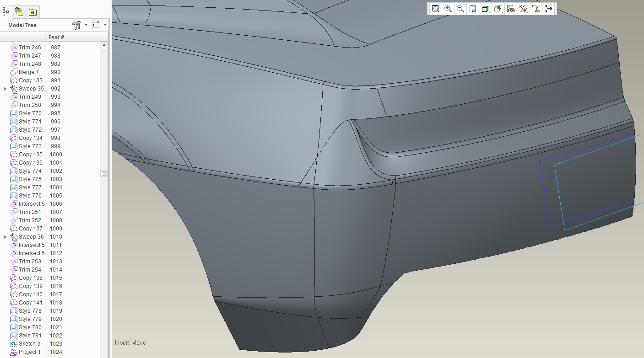Select the Copy 141 feature
The height and width of the screenshot is (358, 644).
point(30,303)
